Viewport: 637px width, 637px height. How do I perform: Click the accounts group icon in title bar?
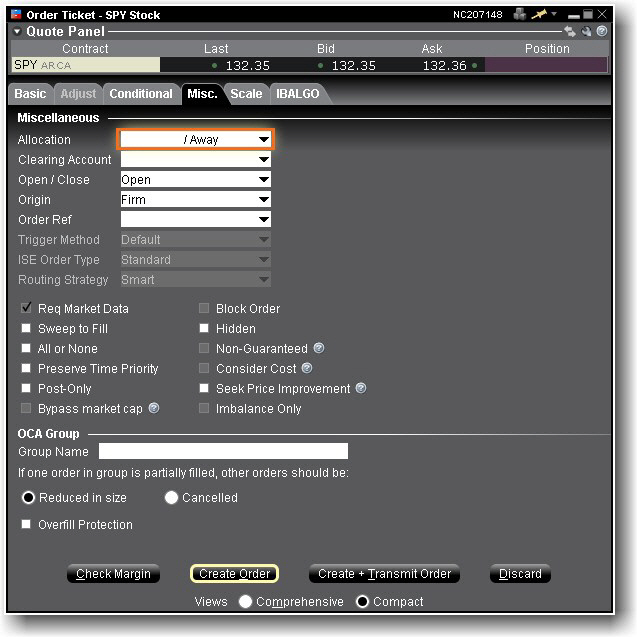coord(520,14)
